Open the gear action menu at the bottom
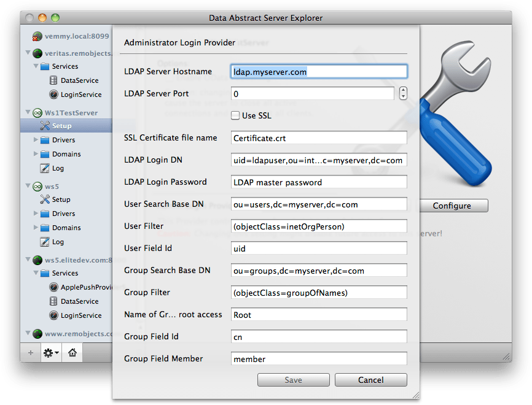 50,353
